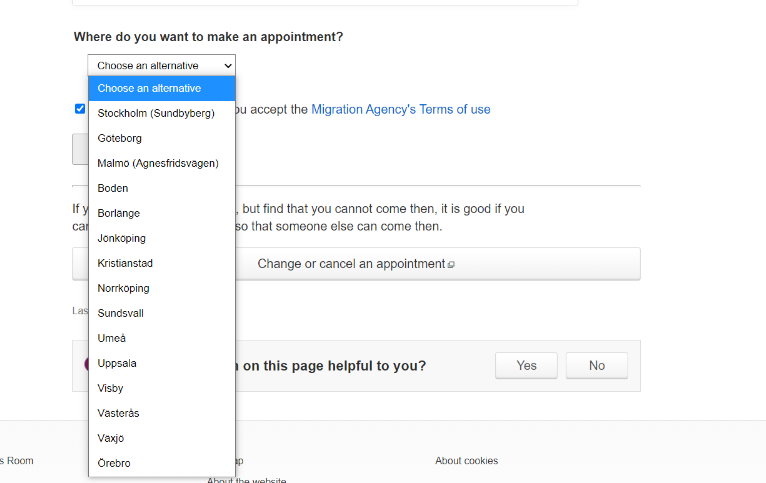Open the About cookies footer link
The width and height of the screenshot is (766, 483).
(467, 461)
